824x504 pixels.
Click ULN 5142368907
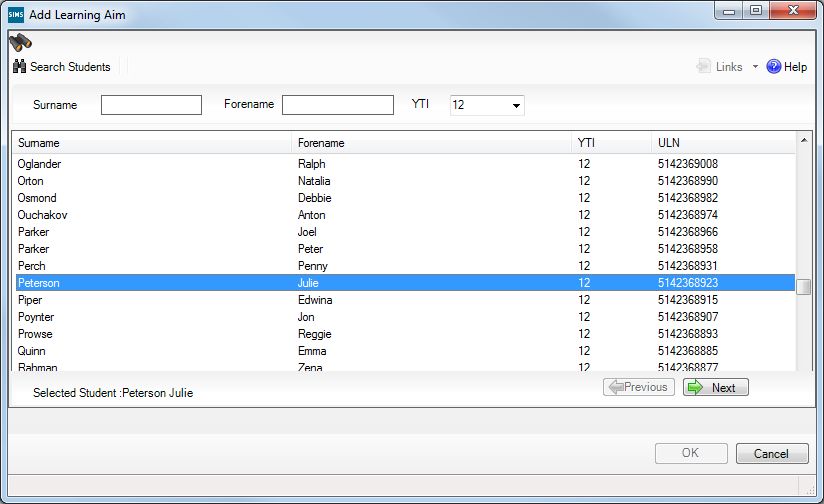tap(688, 317)
